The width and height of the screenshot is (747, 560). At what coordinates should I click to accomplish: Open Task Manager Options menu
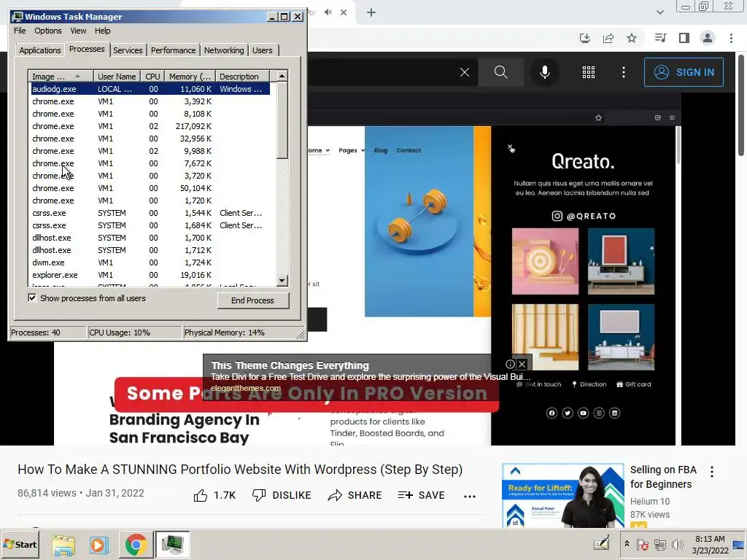[47, 31]
